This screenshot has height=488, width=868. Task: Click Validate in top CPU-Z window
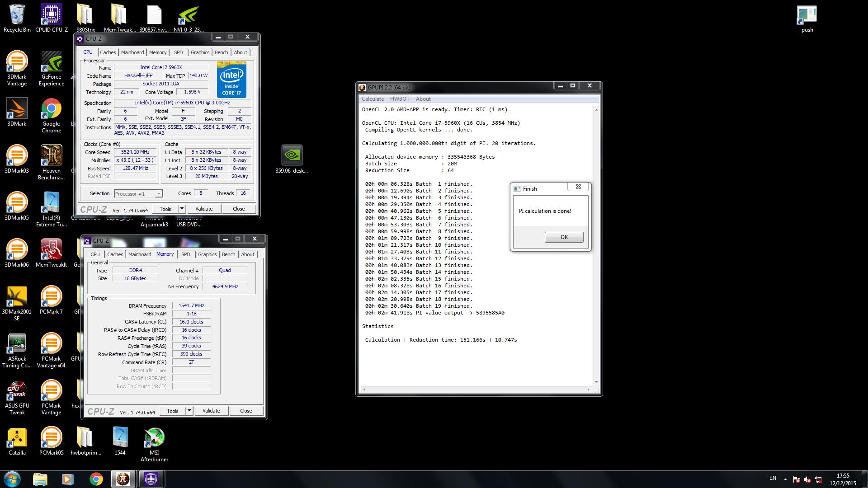[204, 209]
